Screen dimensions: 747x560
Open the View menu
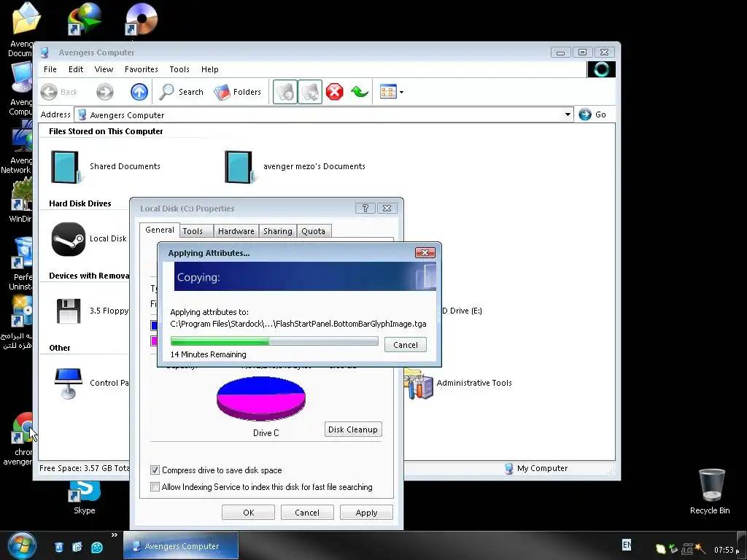click(104, 69)
